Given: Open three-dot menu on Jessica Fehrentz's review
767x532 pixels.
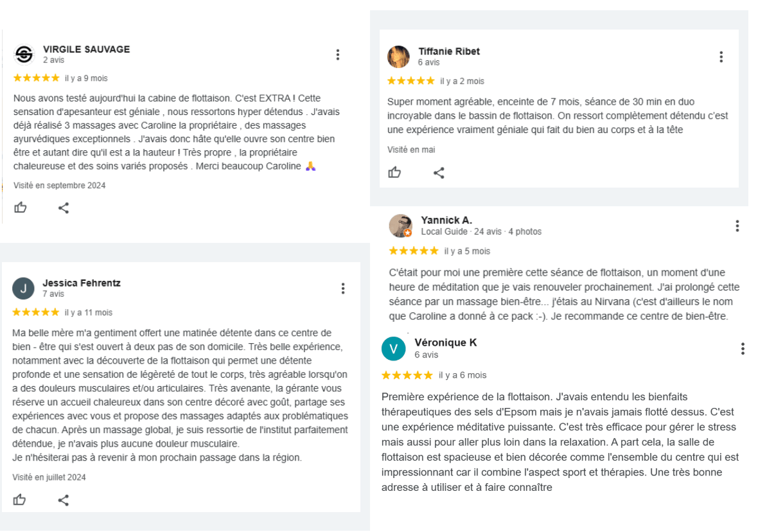Looking at the screenshot, I should coord(343,288).
